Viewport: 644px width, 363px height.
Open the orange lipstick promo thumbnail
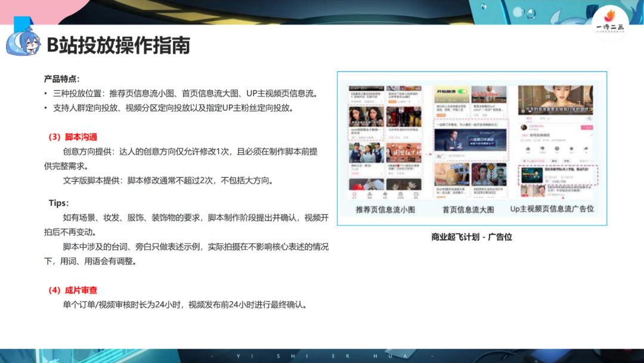tap(404, 152)
